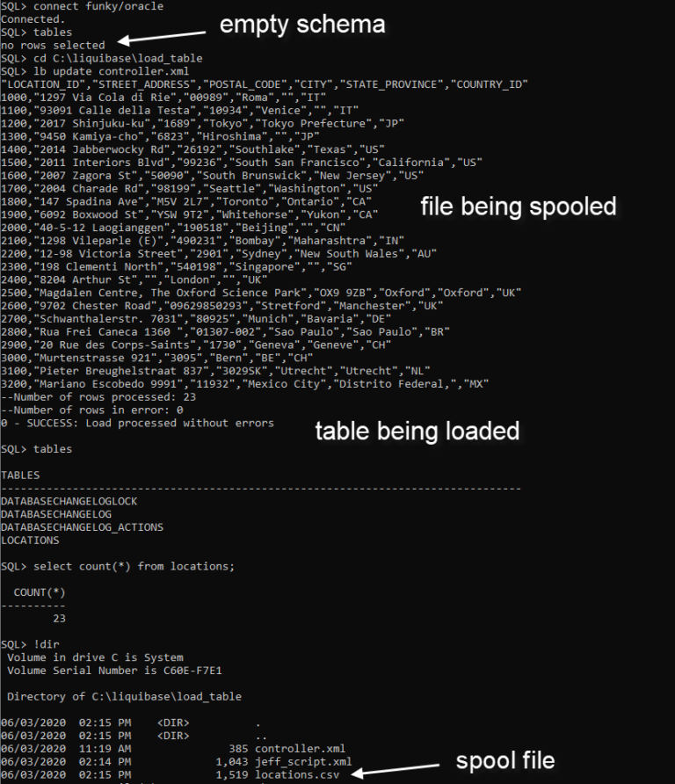Click the count result 23
This screenshot has height=784, width=675.
point(59,619)
